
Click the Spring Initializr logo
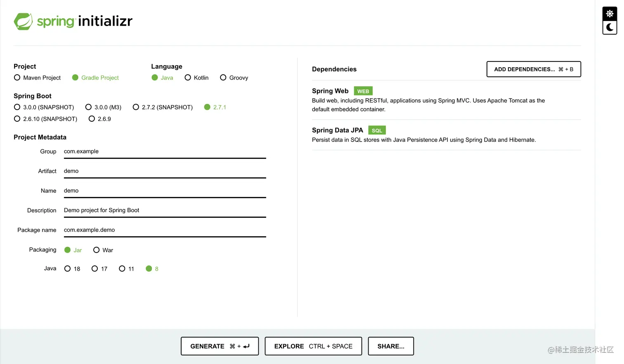(73, 21)
